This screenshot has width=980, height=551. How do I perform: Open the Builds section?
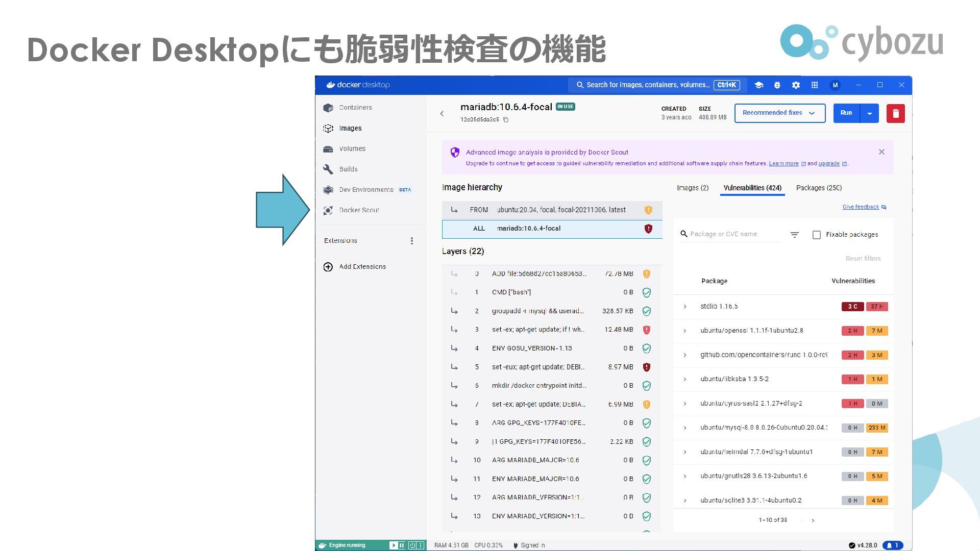[x=348, y=169]
